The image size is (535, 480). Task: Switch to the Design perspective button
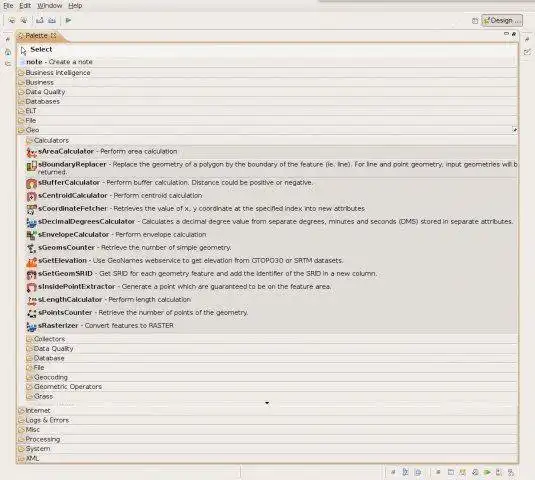pos(502,20)
